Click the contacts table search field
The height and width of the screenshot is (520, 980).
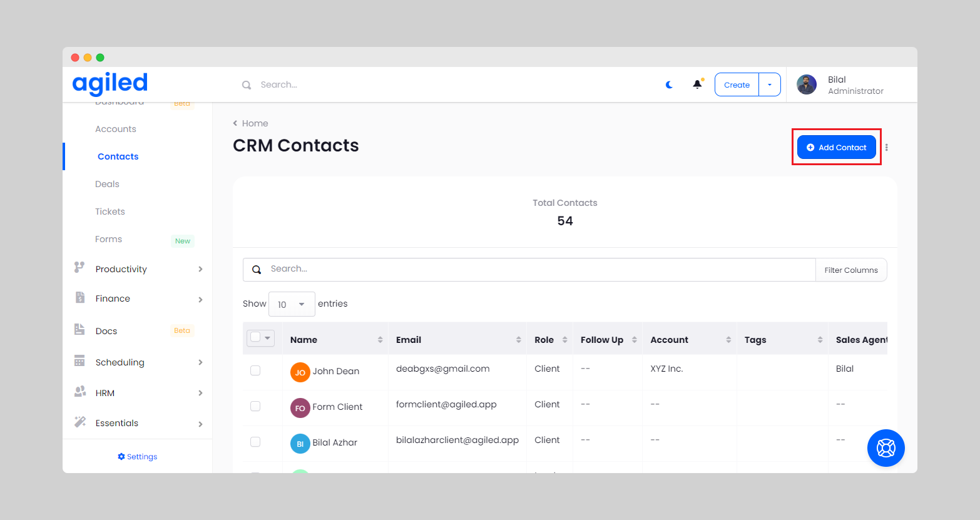538,269
